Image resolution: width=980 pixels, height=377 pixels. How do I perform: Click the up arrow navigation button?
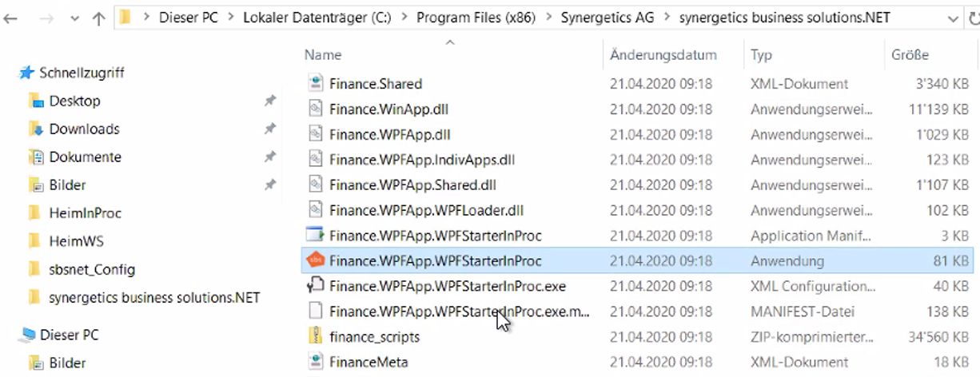(x=98, y=19)
